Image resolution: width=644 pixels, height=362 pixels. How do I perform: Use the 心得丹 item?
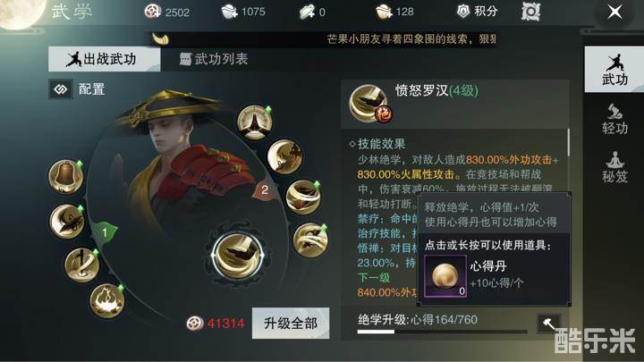[445, 276]
